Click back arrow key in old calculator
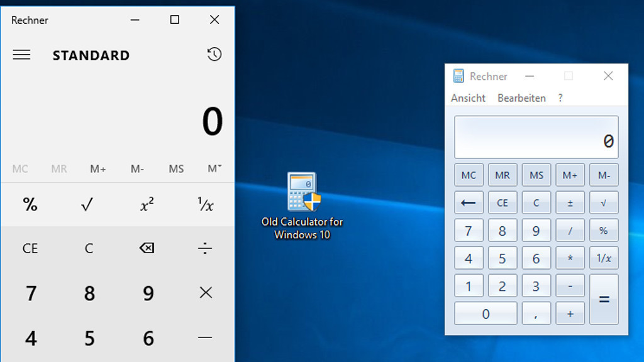 pyautogui.click(x=469, y=203)
